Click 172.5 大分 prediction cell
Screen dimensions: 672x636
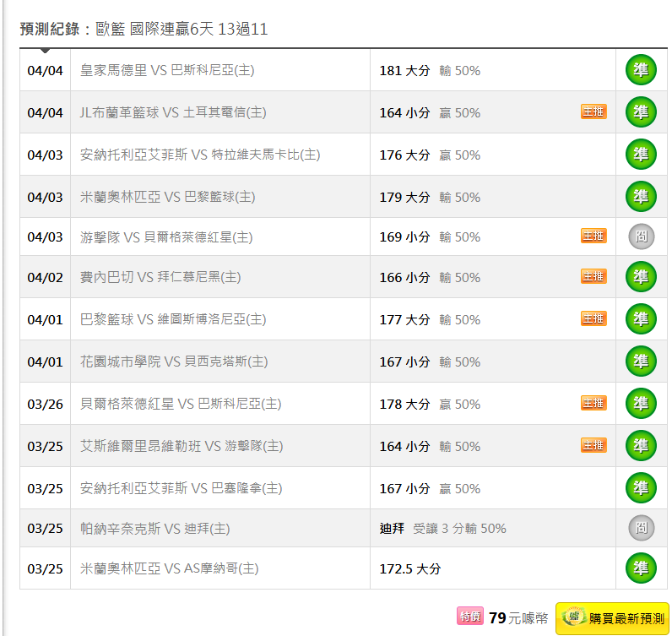point(410,568)
